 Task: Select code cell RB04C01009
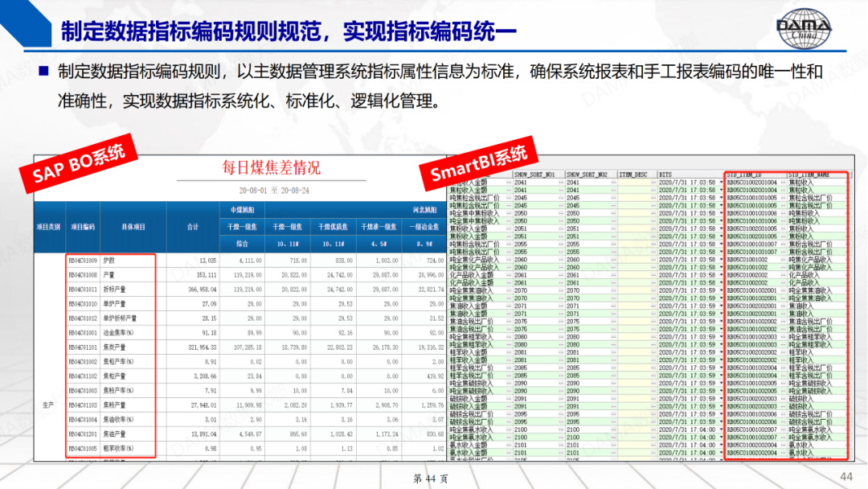(83, 261)
